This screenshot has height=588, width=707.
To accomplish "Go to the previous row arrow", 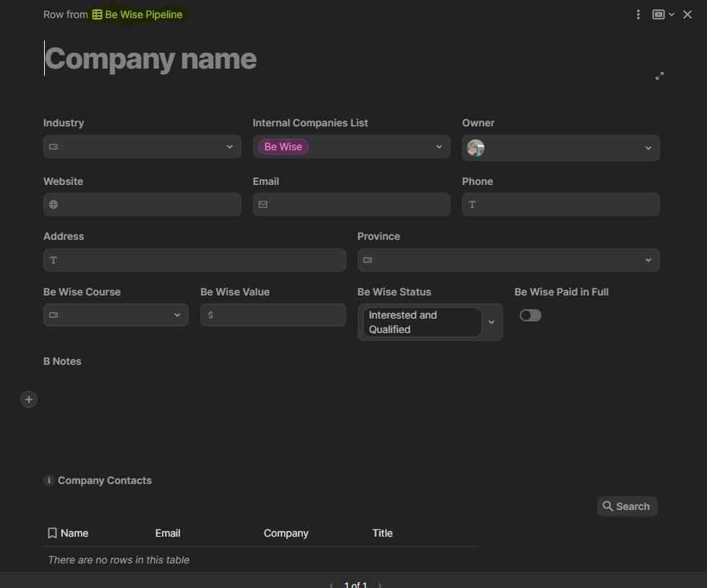I will tap(332, 584).
